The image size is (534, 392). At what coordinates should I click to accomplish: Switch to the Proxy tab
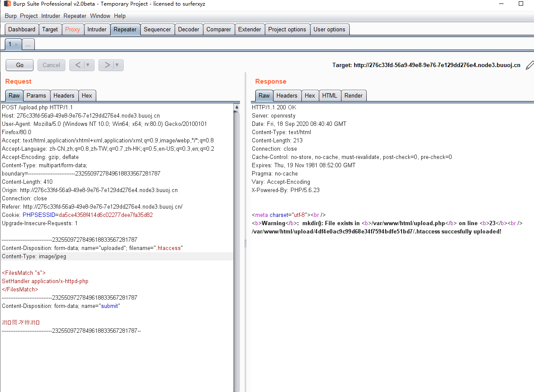pos(73,30)
